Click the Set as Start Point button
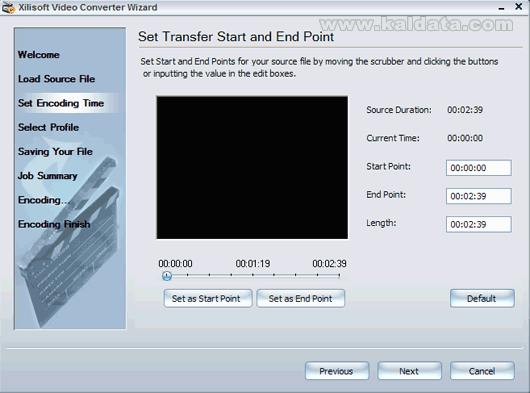The height and width of the screenshot is (393, 530). (x=208, y=298)
